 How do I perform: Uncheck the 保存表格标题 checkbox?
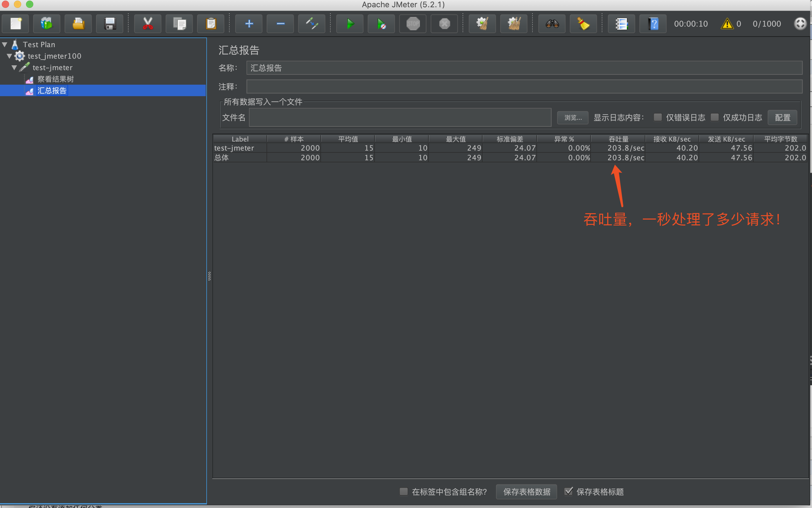[x=569, y=492]
